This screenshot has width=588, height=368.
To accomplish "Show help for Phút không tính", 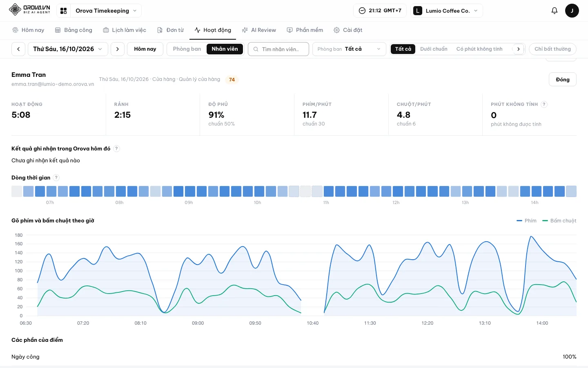I will click(544, 104).
